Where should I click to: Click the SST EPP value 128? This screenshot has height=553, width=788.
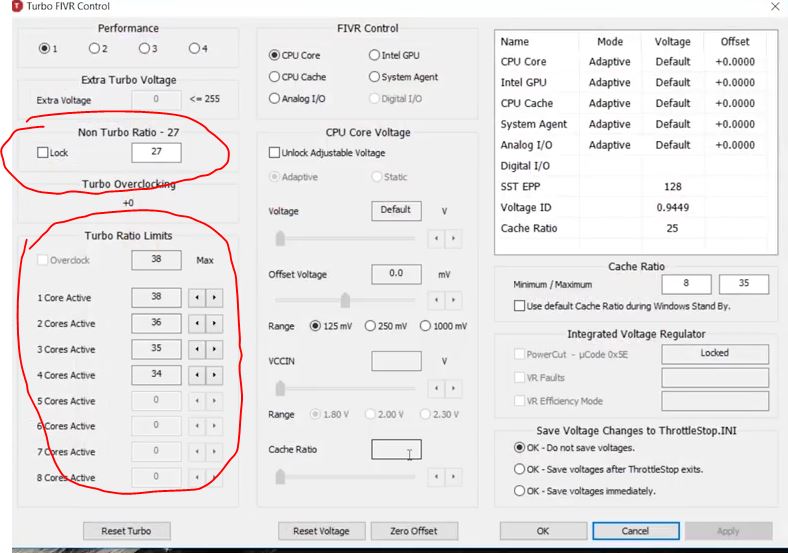point(672,187)
